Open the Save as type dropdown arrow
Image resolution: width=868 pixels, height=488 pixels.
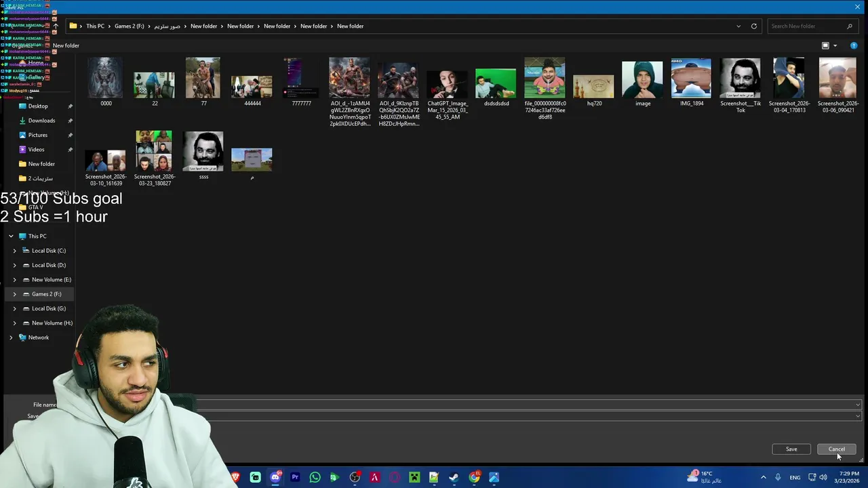pos(858,415)
